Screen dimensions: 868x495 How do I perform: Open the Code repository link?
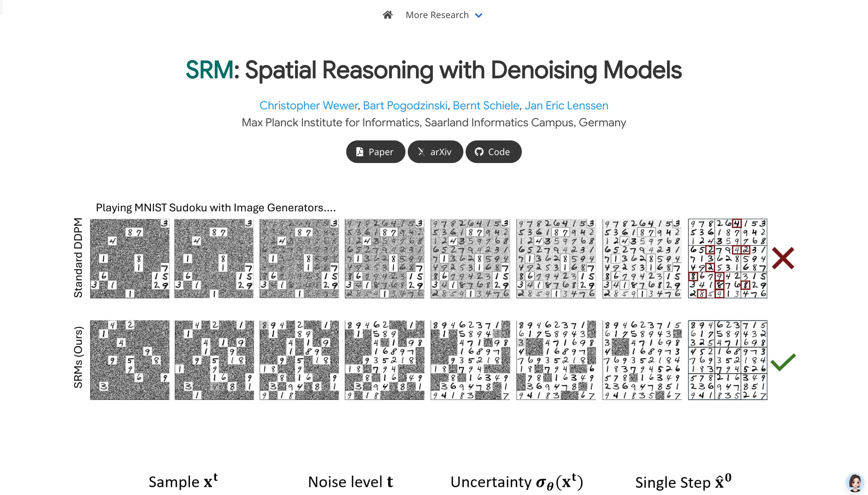point(493,152)
